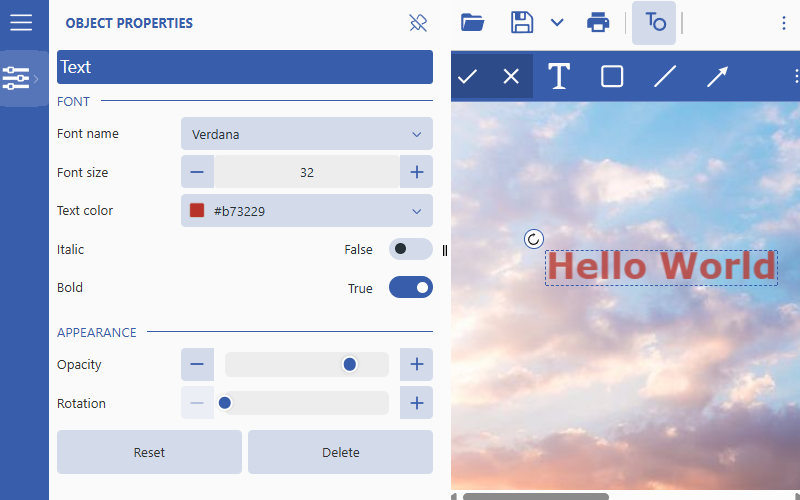Select the Rectangle annotation tool
This screenshot has width=800, height=500.
[x=612, y=77]
